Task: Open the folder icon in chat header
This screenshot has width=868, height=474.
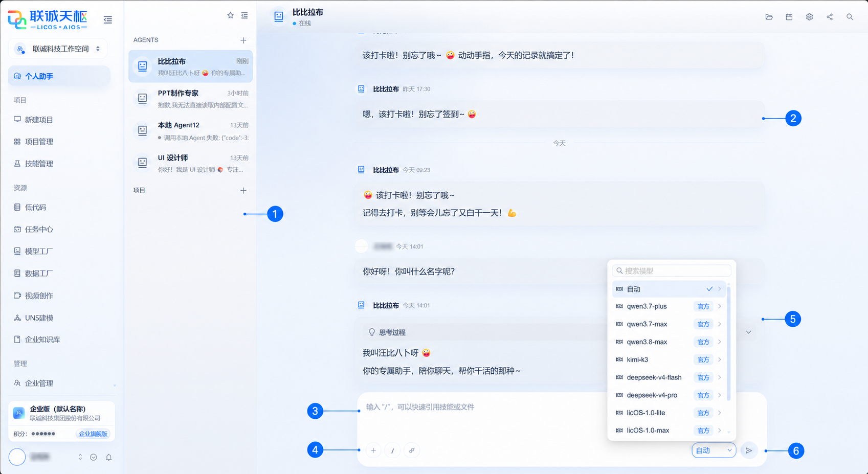Action: click(769, 17)
